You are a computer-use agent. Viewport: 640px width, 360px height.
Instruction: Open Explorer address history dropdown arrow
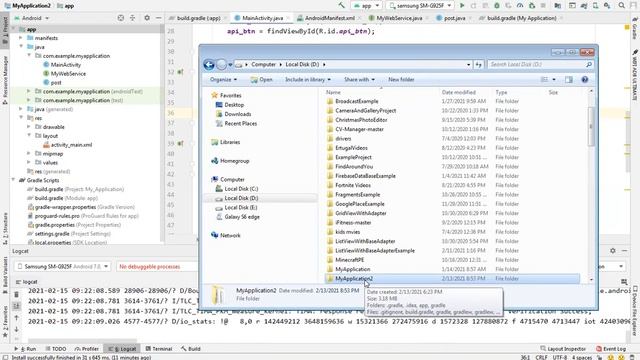(469, 64)
